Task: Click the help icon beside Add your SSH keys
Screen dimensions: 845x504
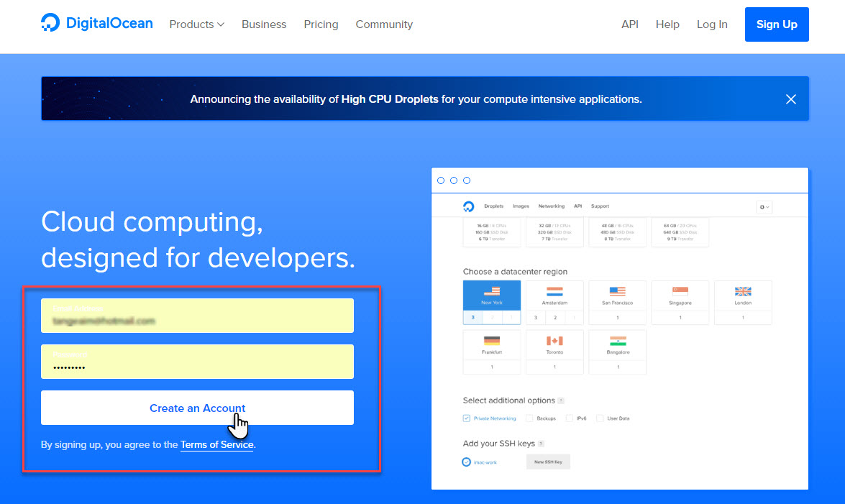Action: pos(541,444)
